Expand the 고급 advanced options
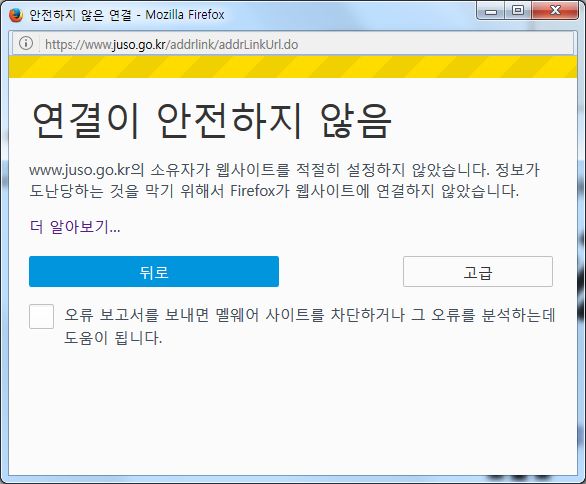586x484 pixels. (x=478, y=272)
